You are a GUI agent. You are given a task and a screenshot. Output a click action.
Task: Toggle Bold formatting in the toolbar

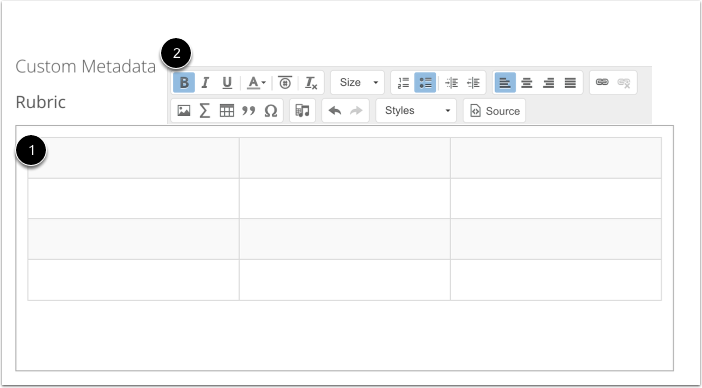pos(184,83)
